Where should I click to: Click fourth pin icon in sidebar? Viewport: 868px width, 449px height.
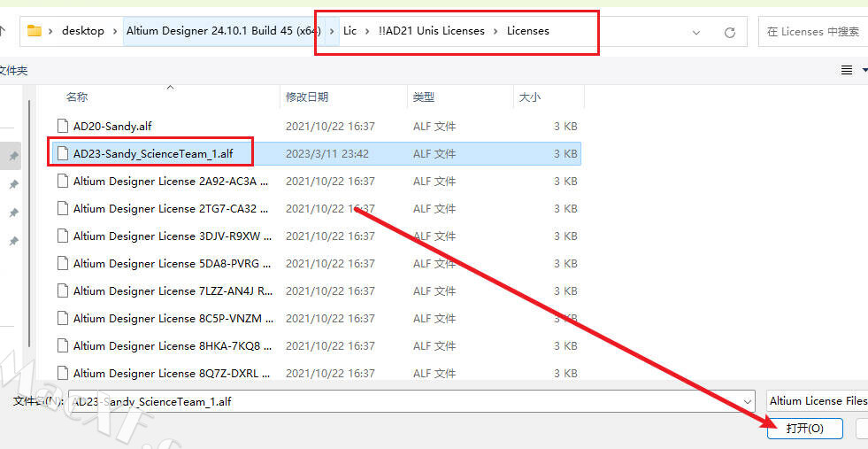[13, 241]
